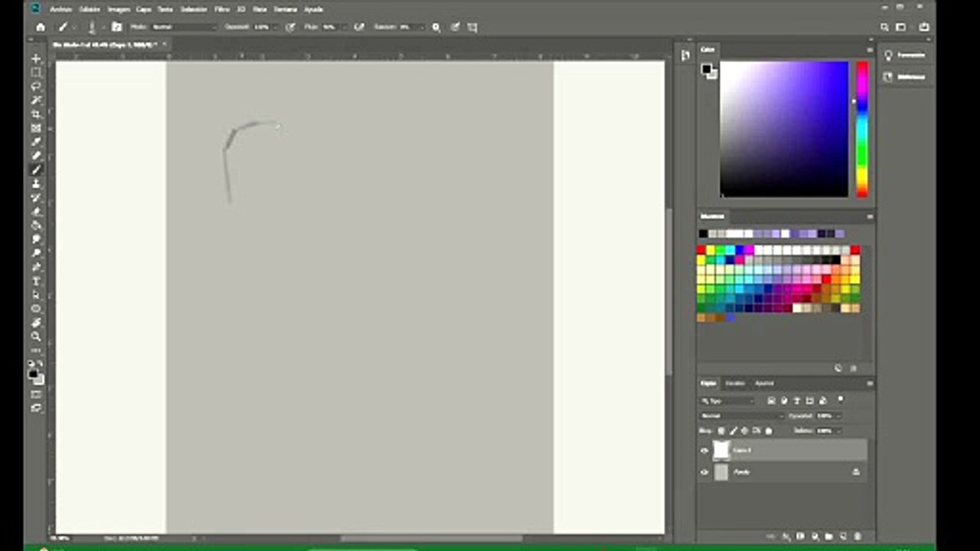Select the Eyedropper tool
Image resolution: width=980 pixels, height=551 pixels.
[36, 142]
